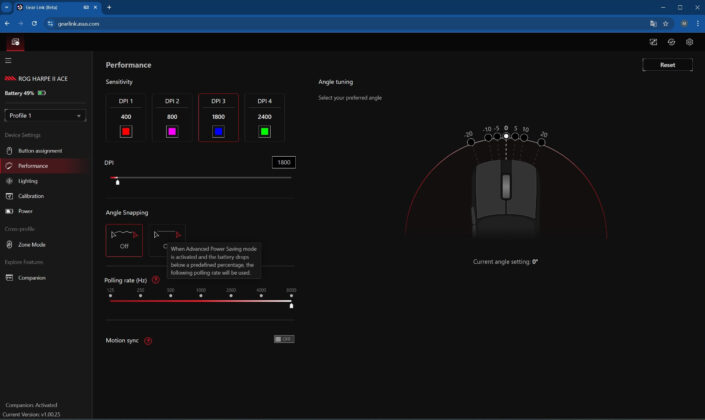Select the 20 degree angle tuning point
Screen dimensions: 705x420
coord(542,142)
